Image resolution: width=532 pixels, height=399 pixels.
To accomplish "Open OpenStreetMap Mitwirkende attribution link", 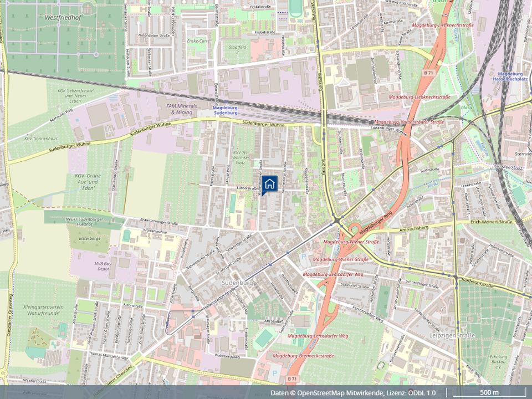I will coord(340,393).
